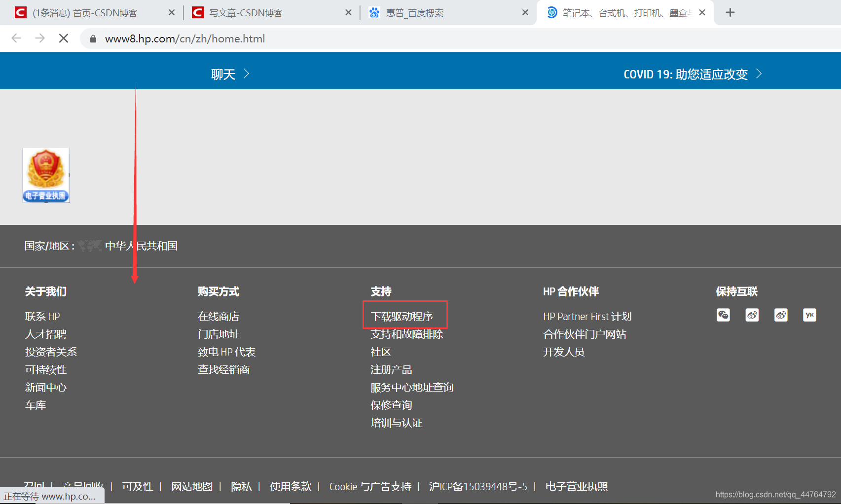The height and width of the screenshot is (504, 841).
Task: View site security lock info
Action: point(93,38)
